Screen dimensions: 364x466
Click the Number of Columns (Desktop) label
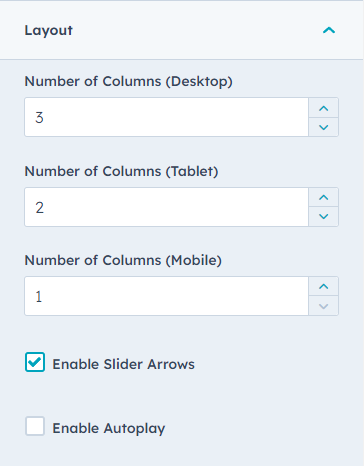coord(128,82)
